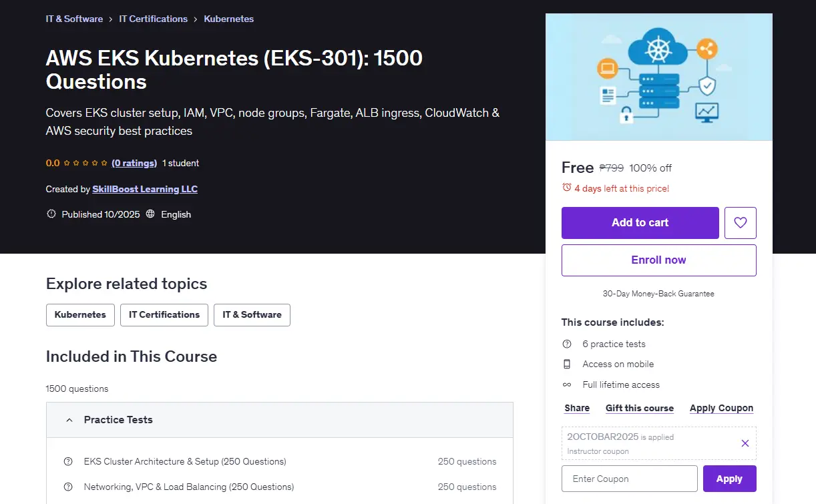This screenshot has width=816, height=504.
Task: Click the infinity icon by Full lifetime access
Action: pos(567,385)
